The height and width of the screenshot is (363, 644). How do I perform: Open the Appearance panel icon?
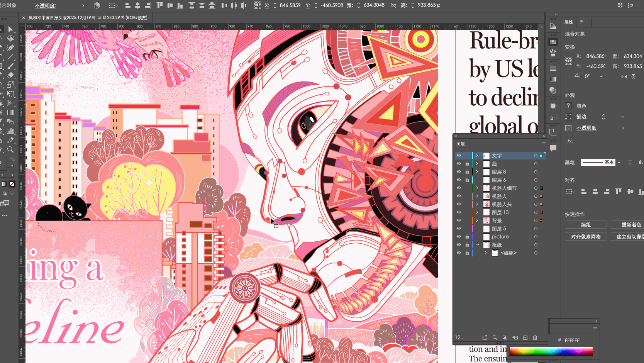[553, 106]
